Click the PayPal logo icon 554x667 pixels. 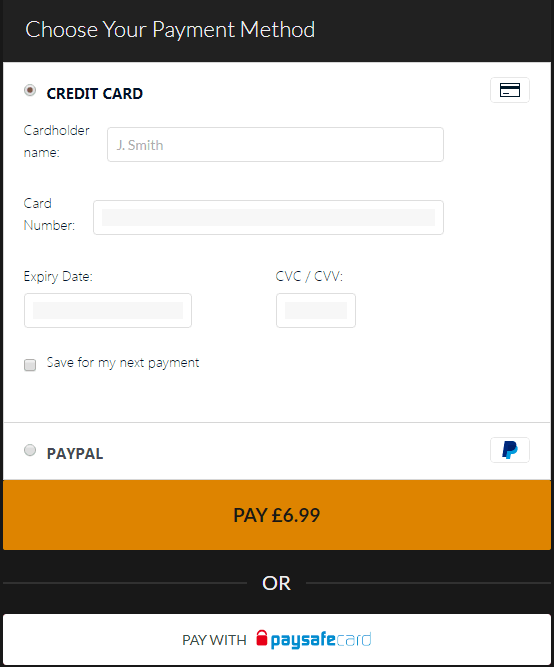[x=510, y=450]
